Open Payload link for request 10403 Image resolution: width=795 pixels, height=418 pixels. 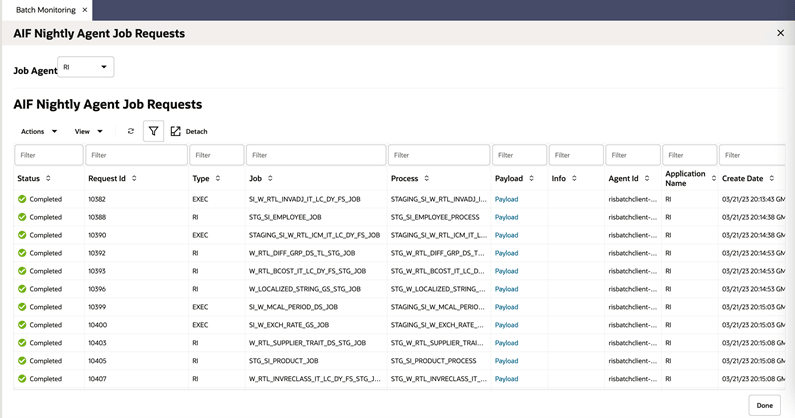[507, 343]
